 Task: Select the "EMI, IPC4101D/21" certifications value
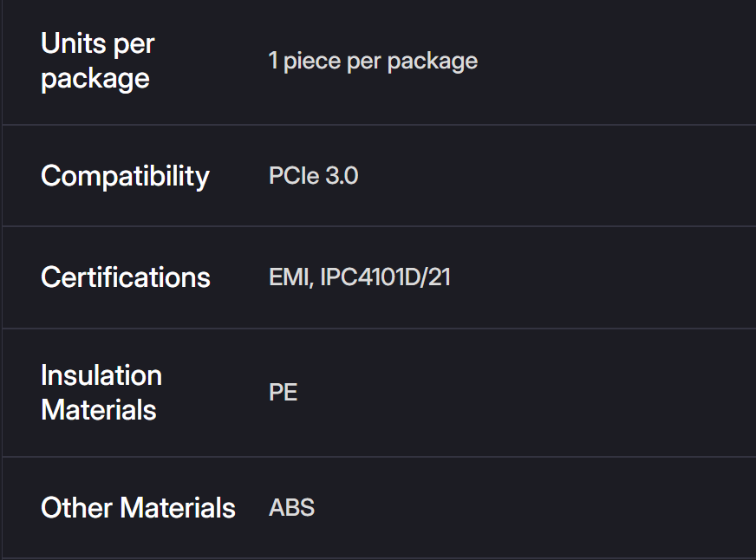click(x=360, y=277)
